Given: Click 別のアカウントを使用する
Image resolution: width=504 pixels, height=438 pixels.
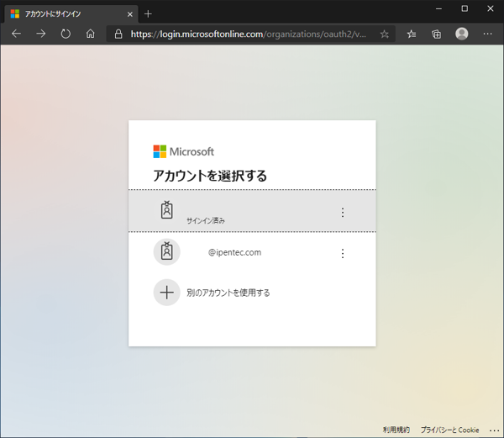Looking at the screenshot, I should tap(228, 293).
